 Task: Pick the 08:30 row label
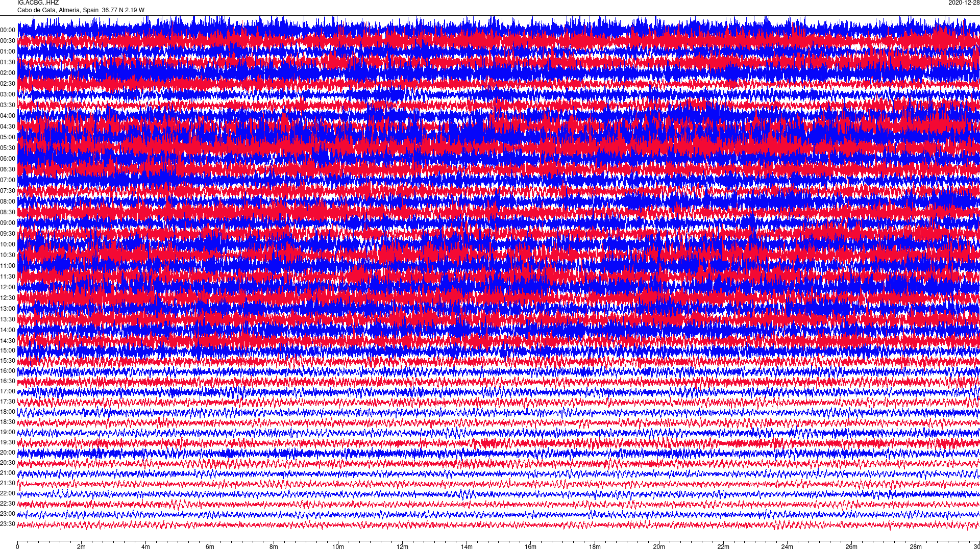tap(8, 212)
